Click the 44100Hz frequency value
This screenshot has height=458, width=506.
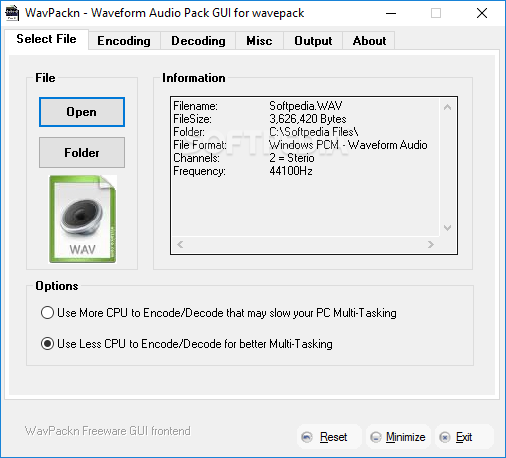pos(291,171)
